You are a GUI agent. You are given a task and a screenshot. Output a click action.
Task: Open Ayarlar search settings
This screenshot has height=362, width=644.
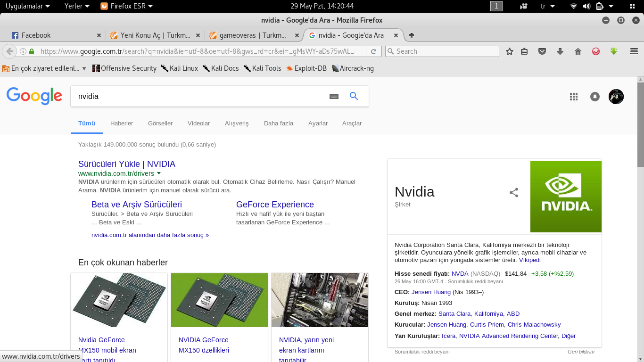(x=318, y=123)
